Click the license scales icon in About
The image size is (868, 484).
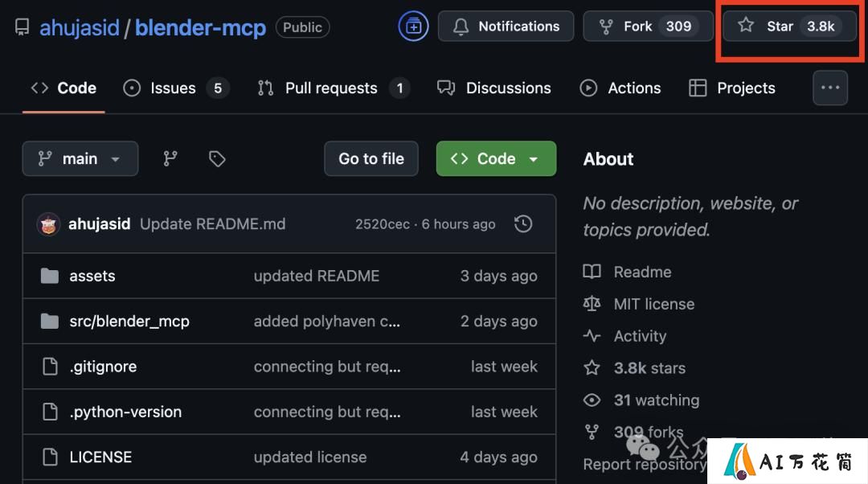click(592, 303)
